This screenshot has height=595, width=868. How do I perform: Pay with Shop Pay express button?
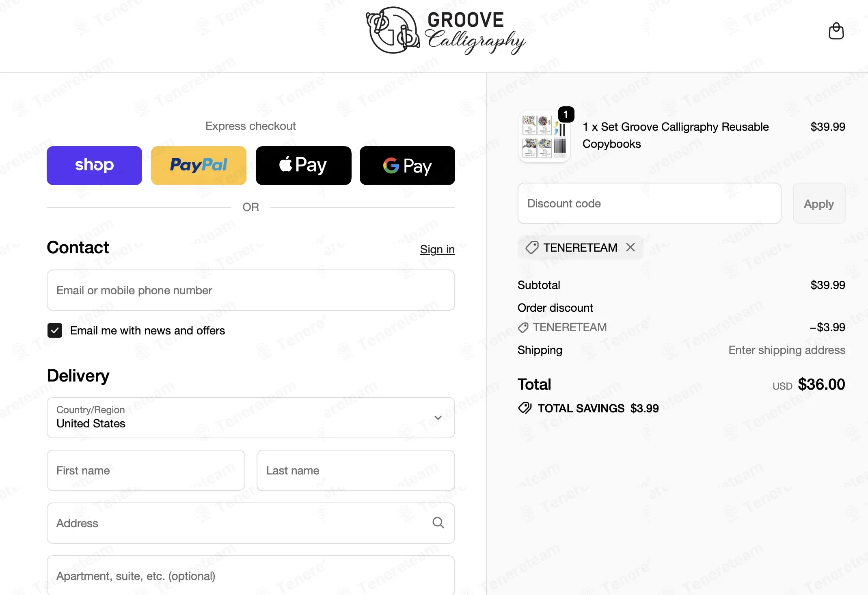coord(94,166)
